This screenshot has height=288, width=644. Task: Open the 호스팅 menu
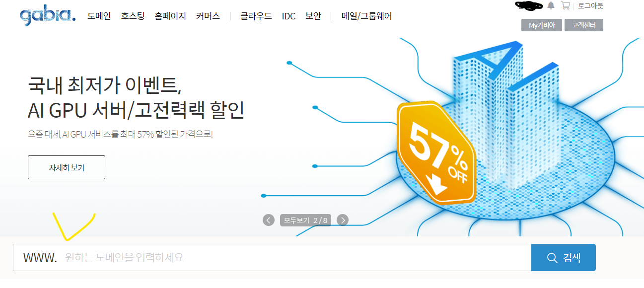click(x=133, y=16)
